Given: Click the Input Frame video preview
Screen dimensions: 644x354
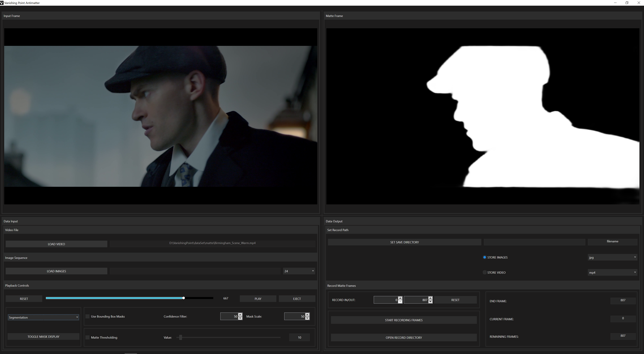Looking at the screenshot, I should click(x=161, y=116).
